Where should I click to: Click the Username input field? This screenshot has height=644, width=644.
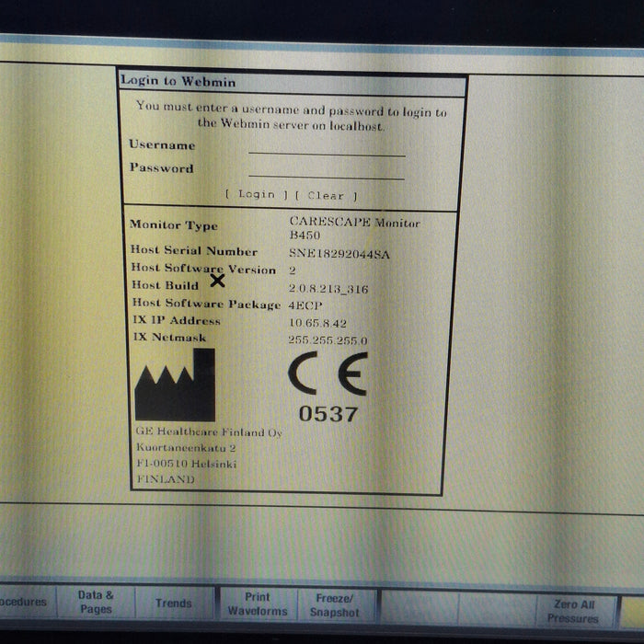tap(327, 148)
